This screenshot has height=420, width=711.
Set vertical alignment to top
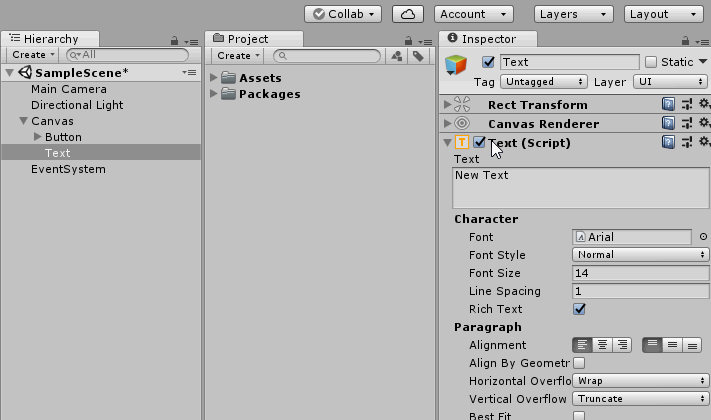[652, 345]
